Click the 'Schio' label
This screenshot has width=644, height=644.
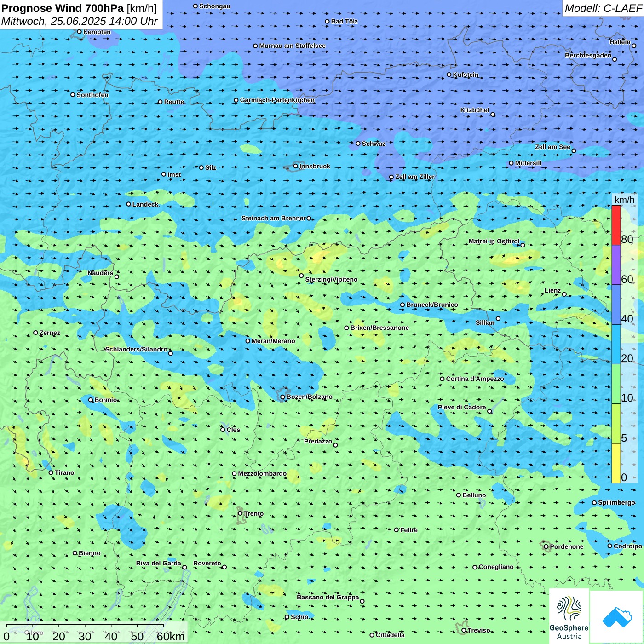[299, 617]
